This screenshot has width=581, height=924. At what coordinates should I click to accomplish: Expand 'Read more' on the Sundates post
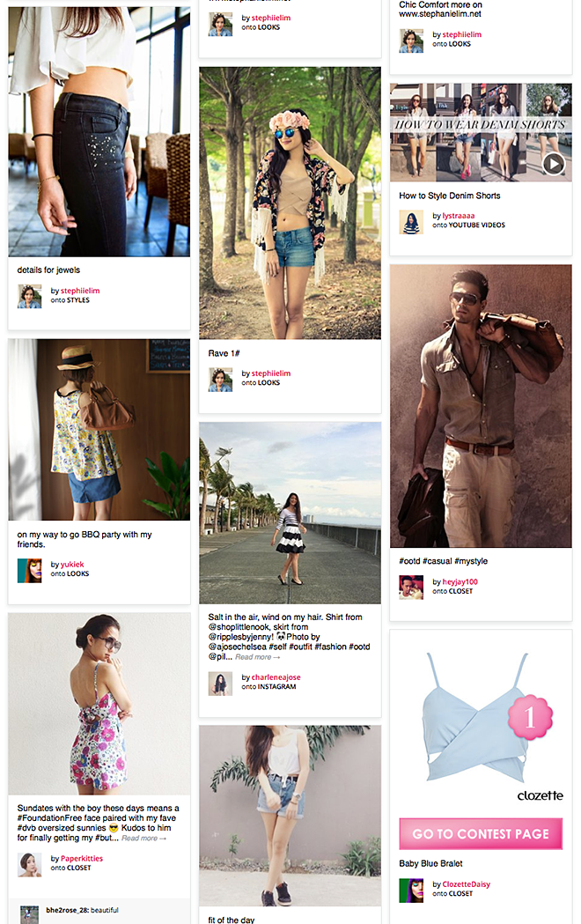tap(143, 838)
